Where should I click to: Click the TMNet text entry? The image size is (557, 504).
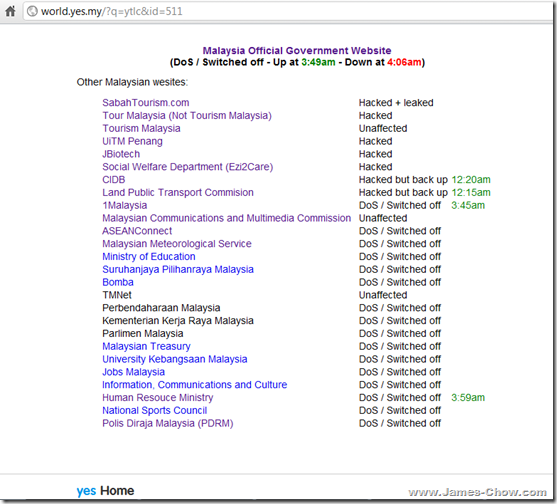point(117,295)
